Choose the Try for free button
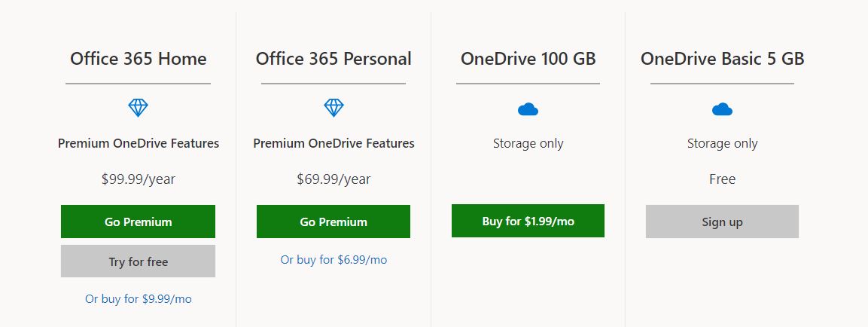Viewport: 868px width, 327px height. coord(138,261)
